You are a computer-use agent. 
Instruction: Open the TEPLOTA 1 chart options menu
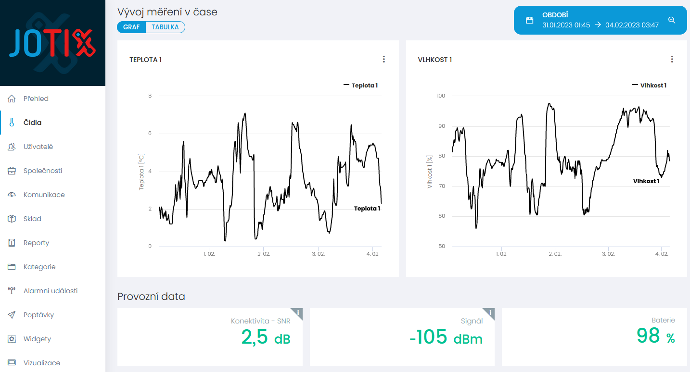click(384, 59)
